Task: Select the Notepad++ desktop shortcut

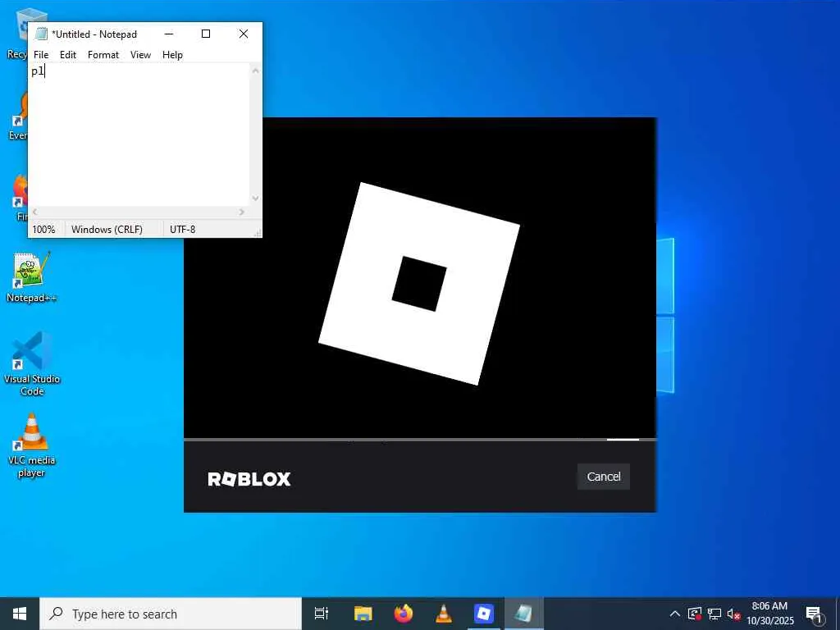Action: (32, 277)
